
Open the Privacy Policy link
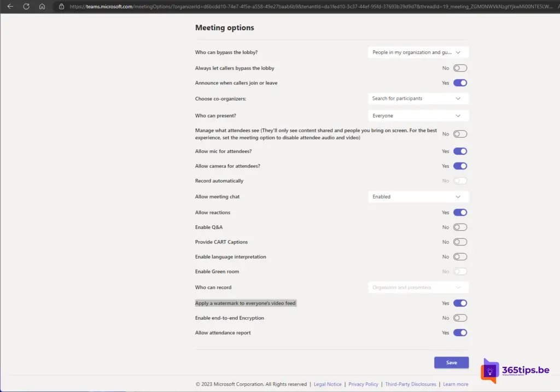coord(363,384)
